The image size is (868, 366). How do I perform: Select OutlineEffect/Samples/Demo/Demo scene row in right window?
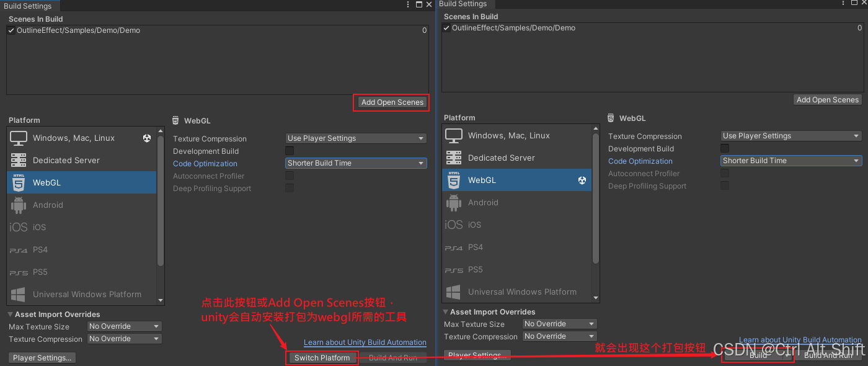pyautogui.click(x=653, y=28)
